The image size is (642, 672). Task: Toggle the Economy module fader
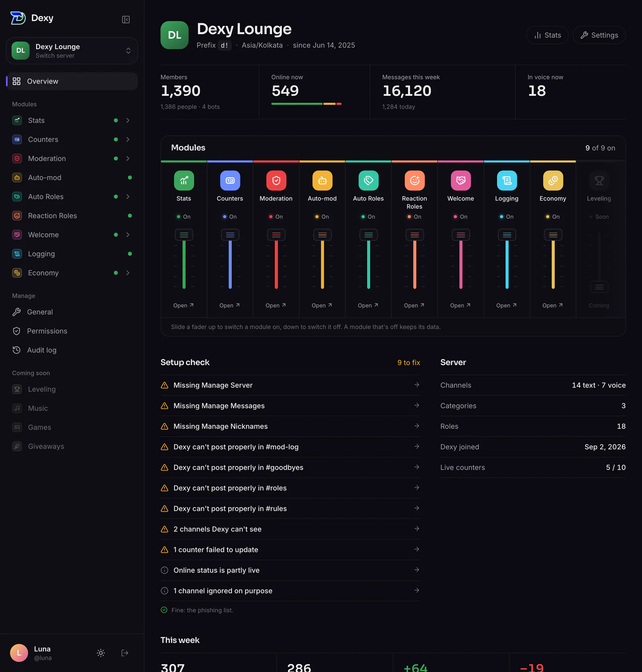click(x=553, y=235)
